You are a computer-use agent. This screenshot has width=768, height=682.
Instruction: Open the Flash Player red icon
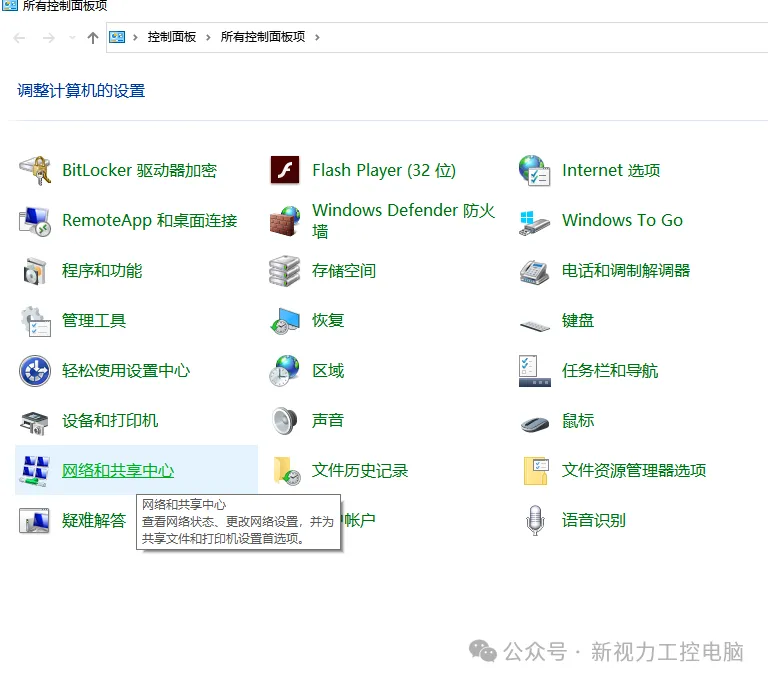(285, 170)
